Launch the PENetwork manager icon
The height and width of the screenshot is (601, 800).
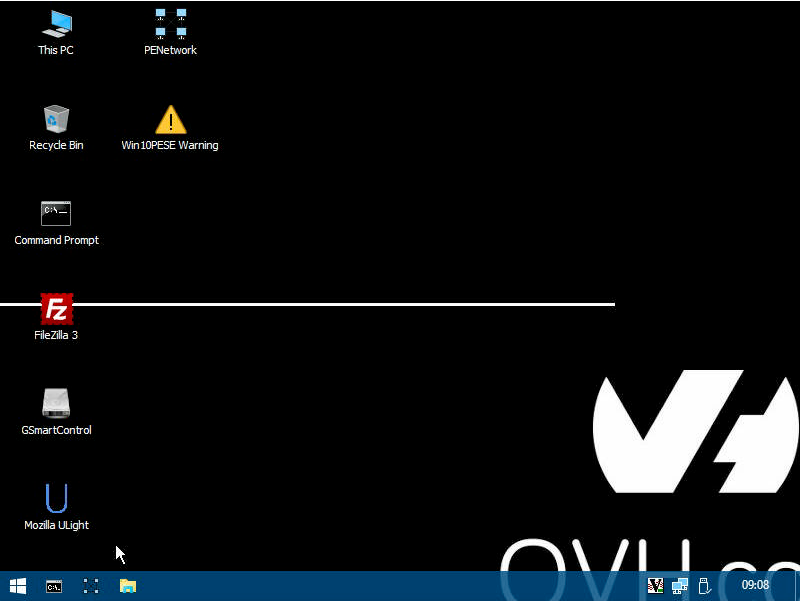tap(170, 24)
